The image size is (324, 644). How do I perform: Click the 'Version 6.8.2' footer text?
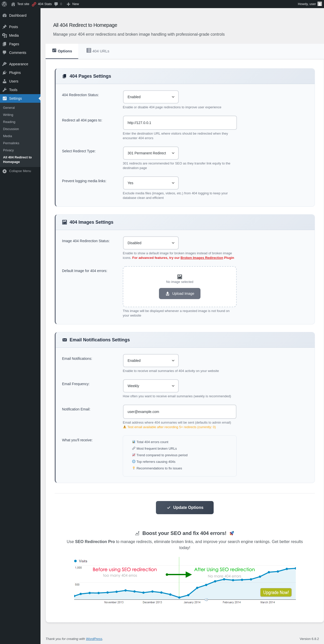pyautogui.click(x=309, y=639)
